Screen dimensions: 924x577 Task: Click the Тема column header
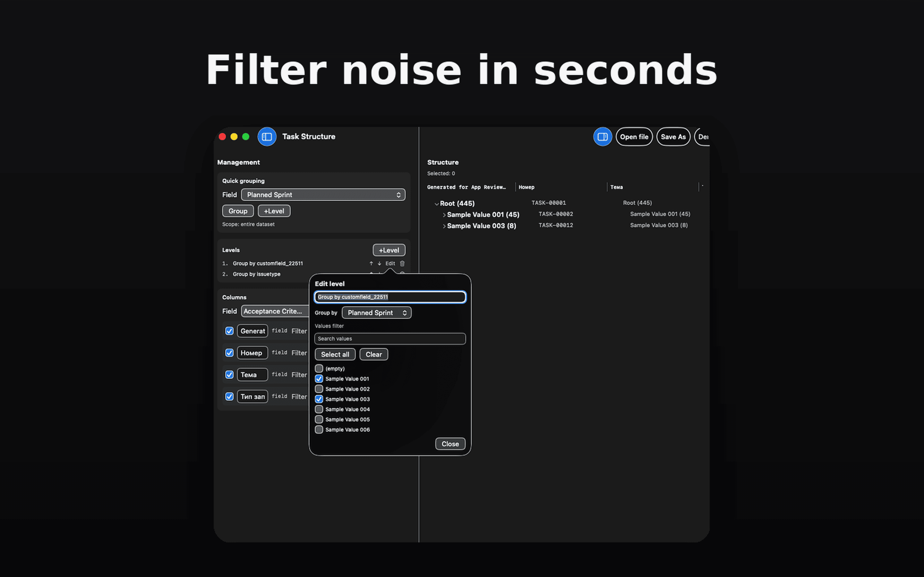coord(616,187)
